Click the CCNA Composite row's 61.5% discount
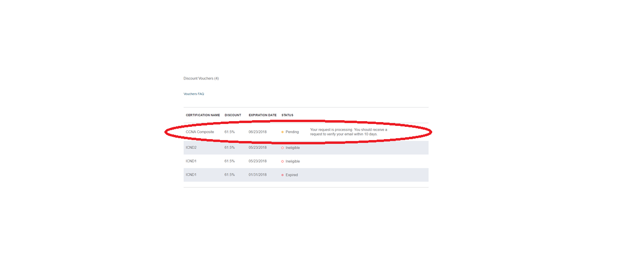Viewport: 644px width, 265px height. coord(230,132)
